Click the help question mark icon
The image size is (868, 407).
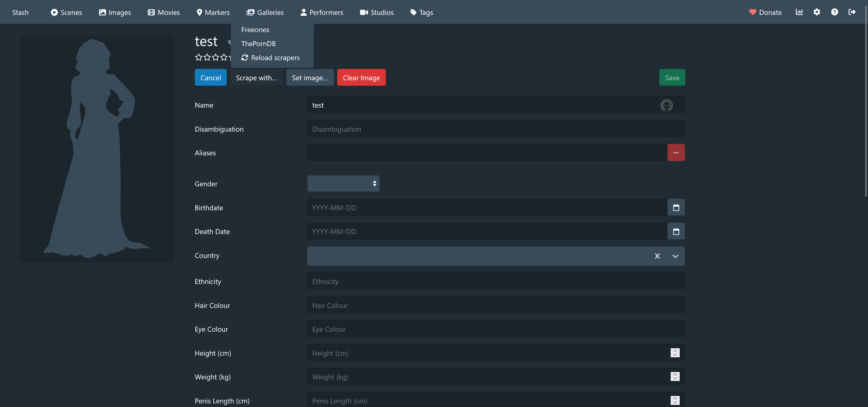pos(835,12)
